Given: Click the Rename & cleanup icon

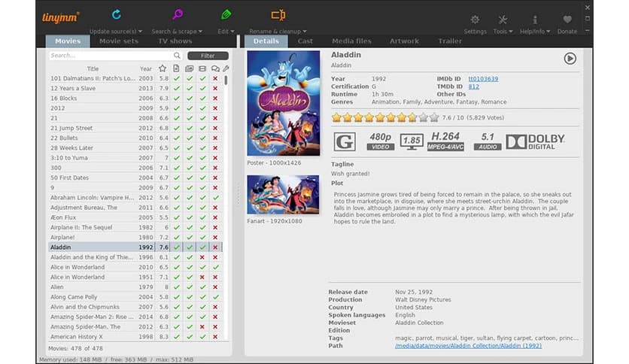Looking at the screenshot, I should click(278, 15).
